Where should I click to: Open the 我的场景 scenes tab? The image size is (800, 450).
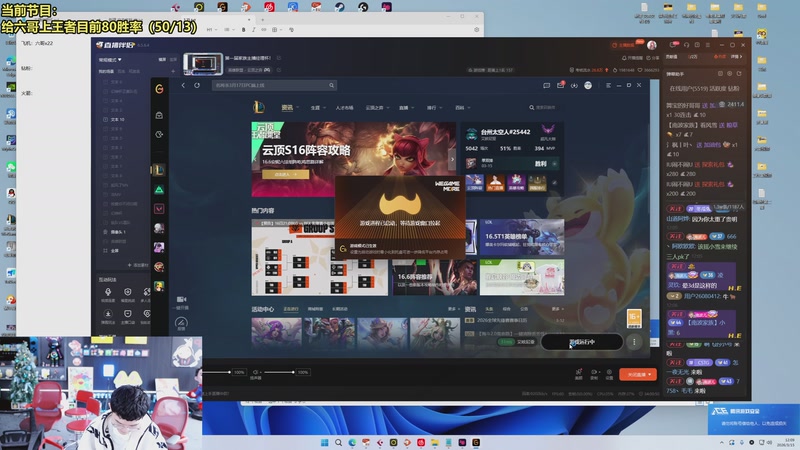[x=106, y=71]
